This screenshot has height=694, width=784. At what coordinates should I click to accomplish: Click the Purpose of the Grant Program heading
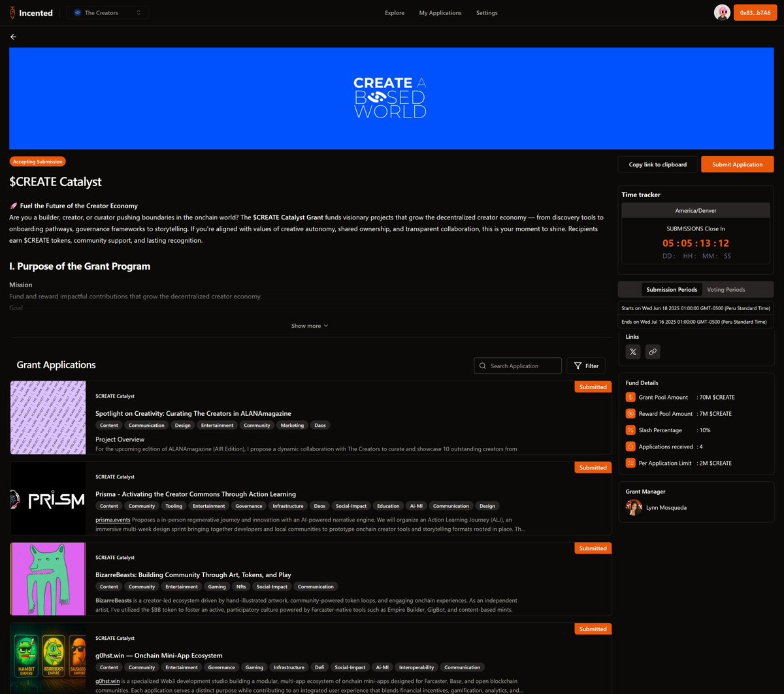pos(80,266)
